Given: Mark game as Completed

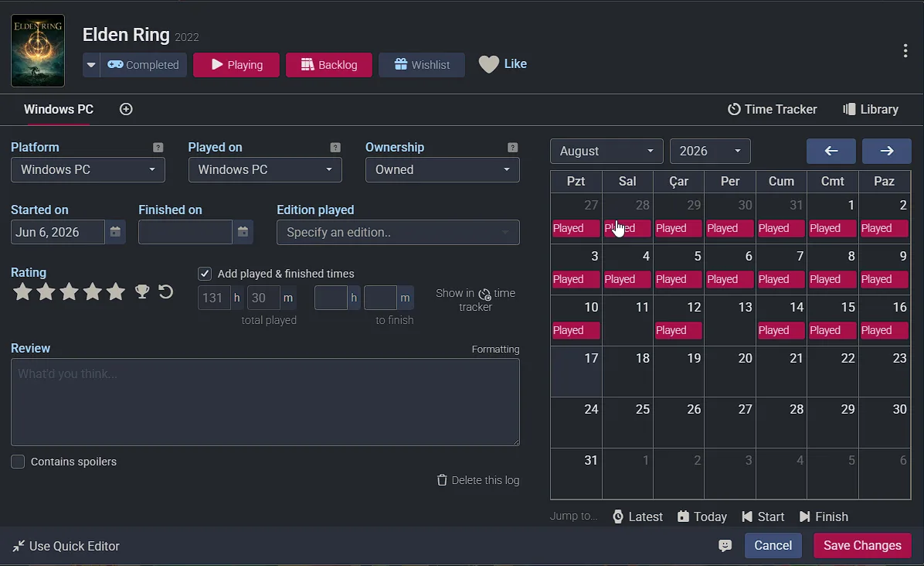Looking at the screenshot, I should pyautogui.click(x=143, y=65).
